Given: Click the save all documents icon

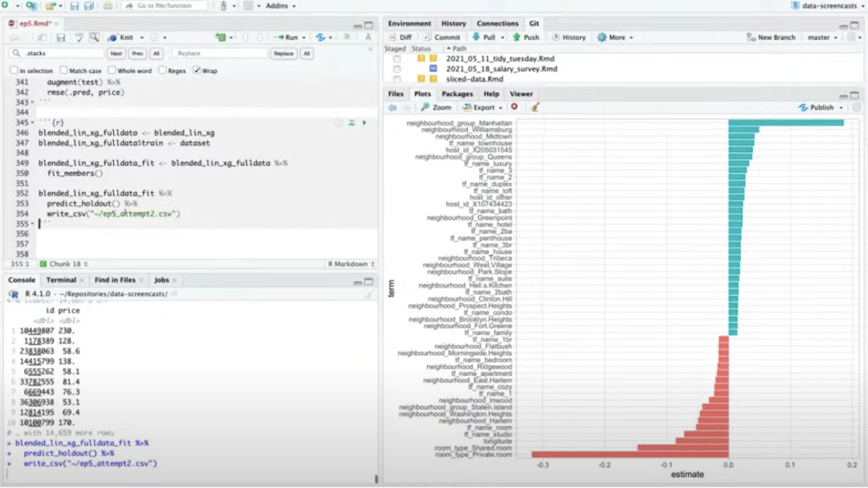Looking at the screenshot, I should coord(89,6).
